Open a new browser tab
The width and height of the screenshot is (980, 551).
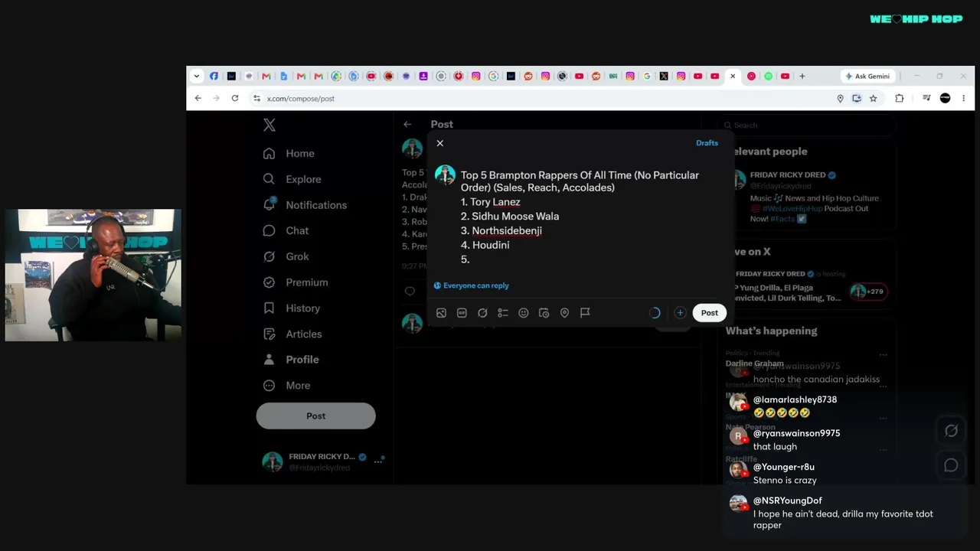tap(802, 76)
